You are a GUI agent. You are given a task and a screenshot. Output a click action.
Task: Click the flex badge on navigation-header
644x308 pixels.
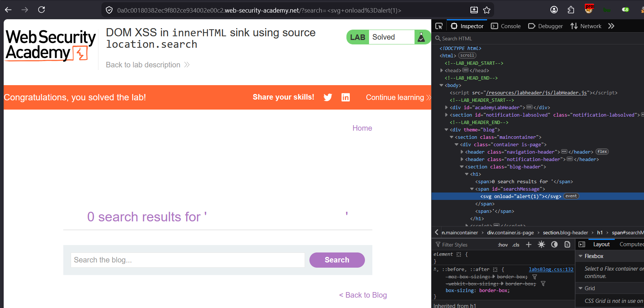pyautogui.click(x=602, y=152)
